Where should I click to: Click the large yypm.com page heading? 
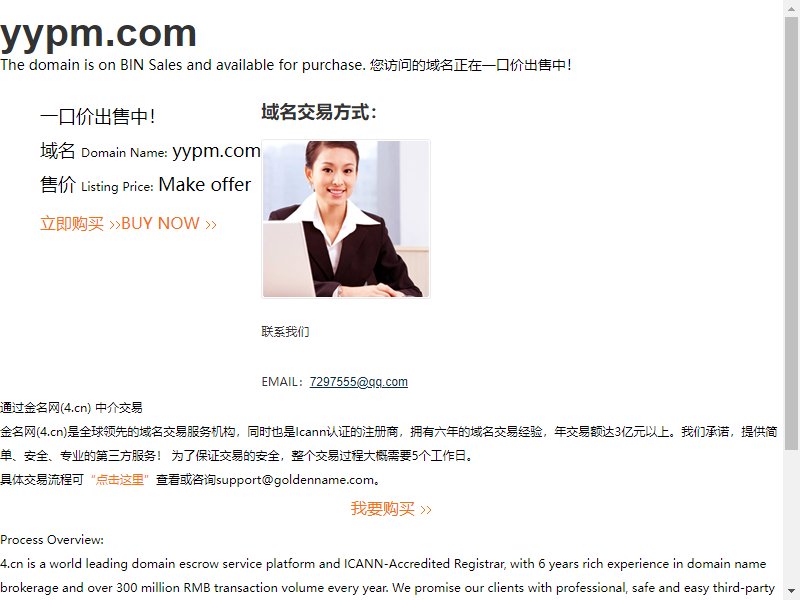point(98,34)
